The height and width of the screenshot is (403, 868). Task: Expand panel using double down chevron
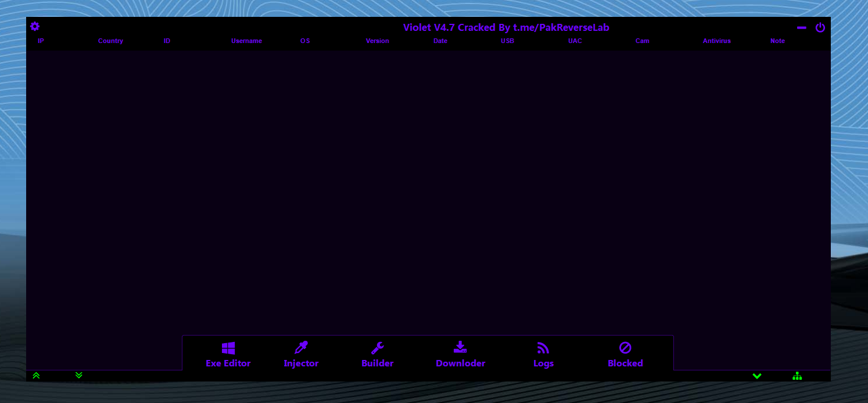pos(78,376)
